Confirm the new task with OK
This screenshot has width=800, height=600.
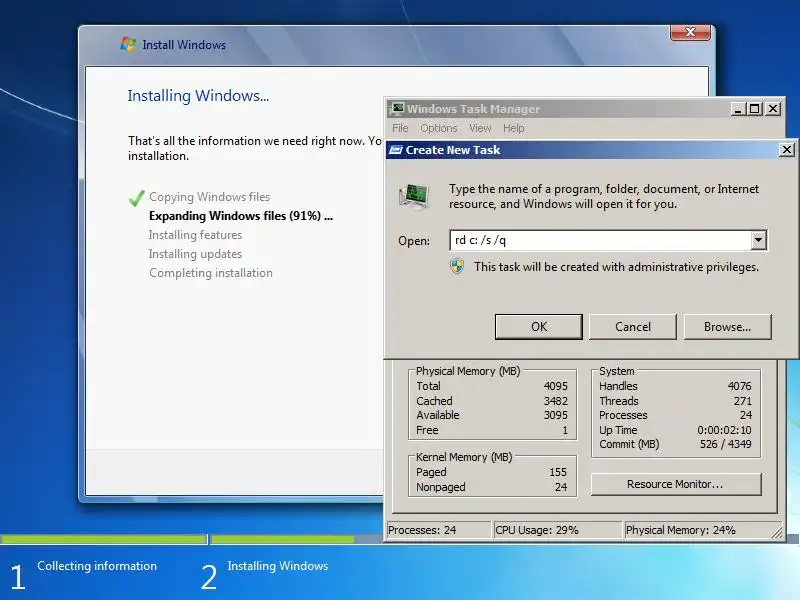pyautogui.click(x=539, y=327)
